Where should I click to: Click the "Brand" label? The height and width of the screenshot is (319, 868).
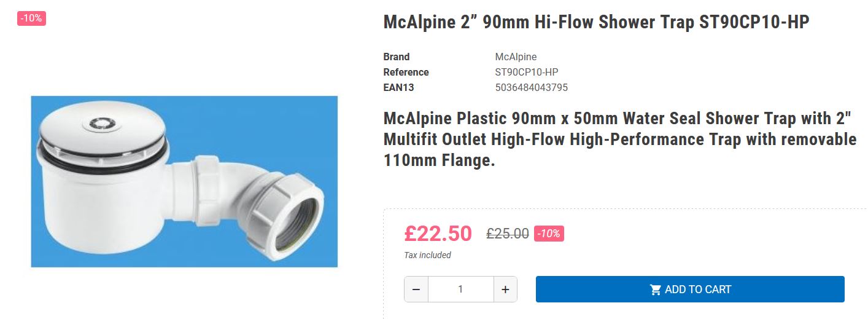(397, 57)
